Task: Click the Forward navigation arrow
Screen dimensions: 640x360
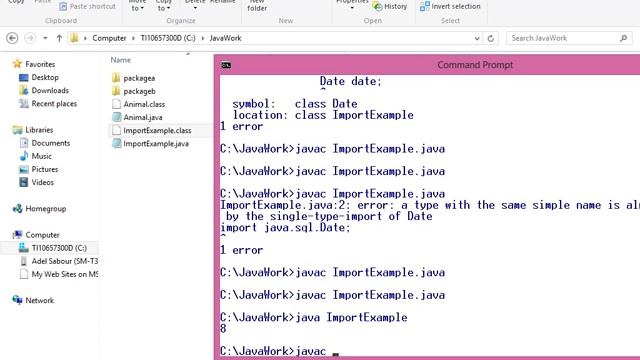Action: pos(30,38)
